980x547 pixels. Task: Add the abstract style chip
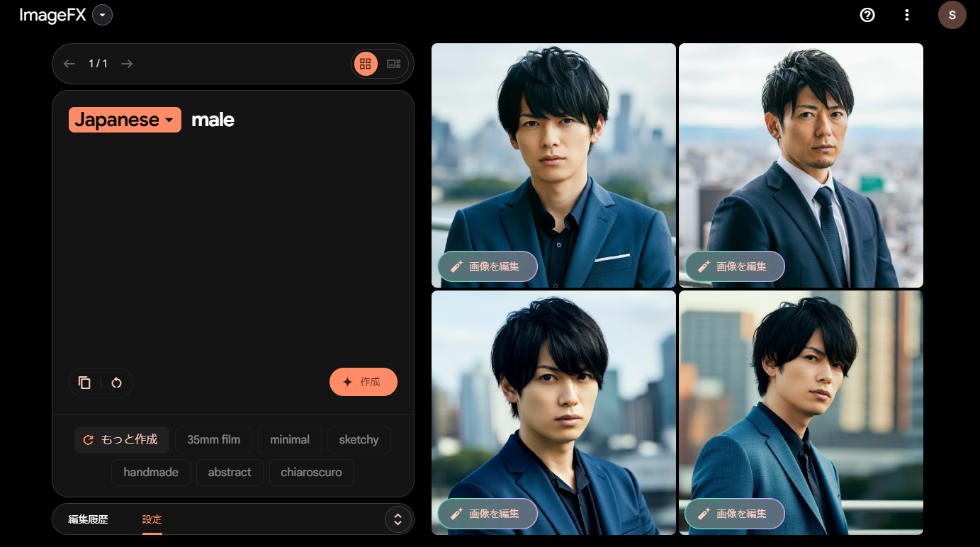click(230, 473)
